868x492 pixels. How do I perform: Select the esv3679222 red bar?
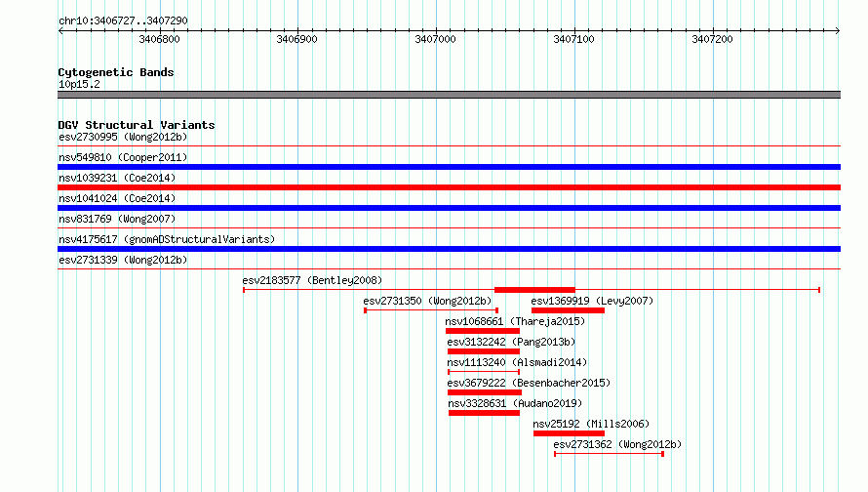point(485,392)
